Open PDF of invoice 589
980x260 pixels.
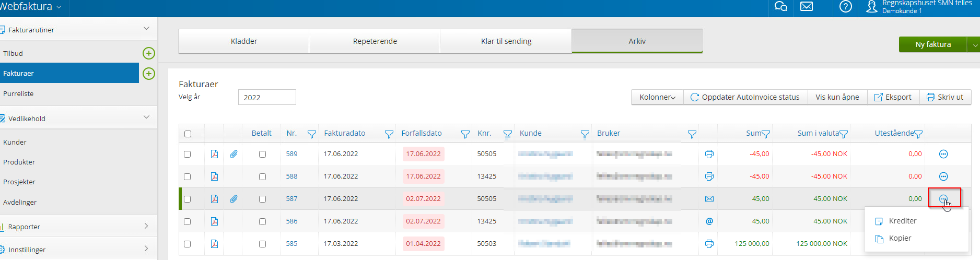[x=214, y=154]
